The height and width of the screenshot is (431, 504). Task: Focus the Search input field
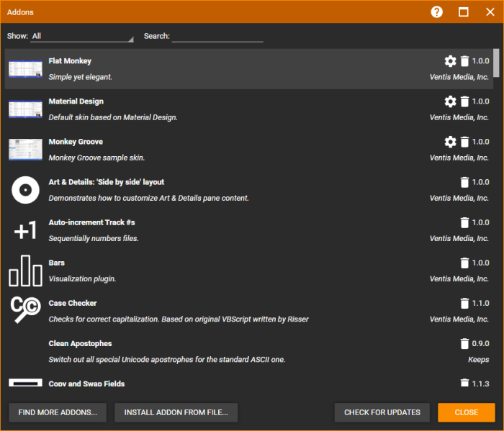click(x=217, y=36)
